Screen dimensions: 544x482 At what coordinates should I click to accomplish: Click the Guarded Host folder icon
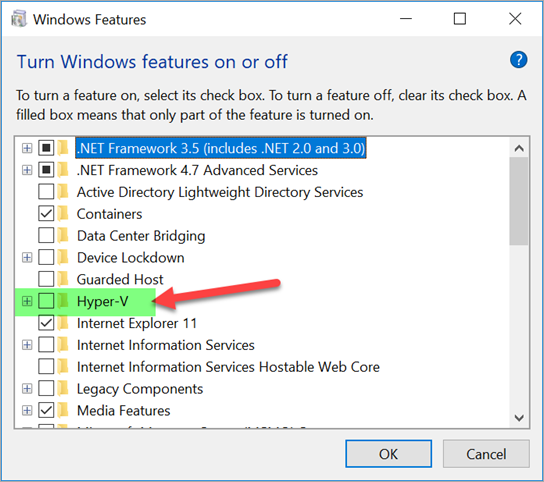point(63,279)
